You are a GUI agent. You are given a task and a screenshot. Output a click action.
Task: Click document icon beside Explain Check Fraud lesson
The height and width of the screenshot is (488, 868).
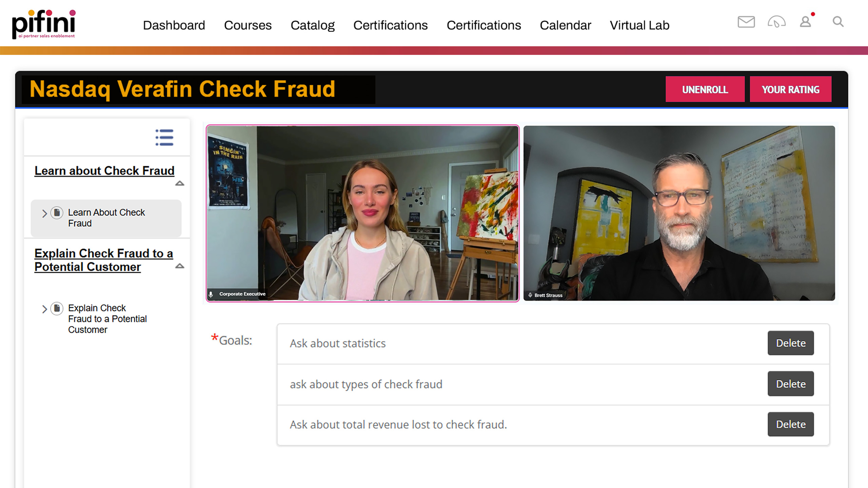point(57,308)
